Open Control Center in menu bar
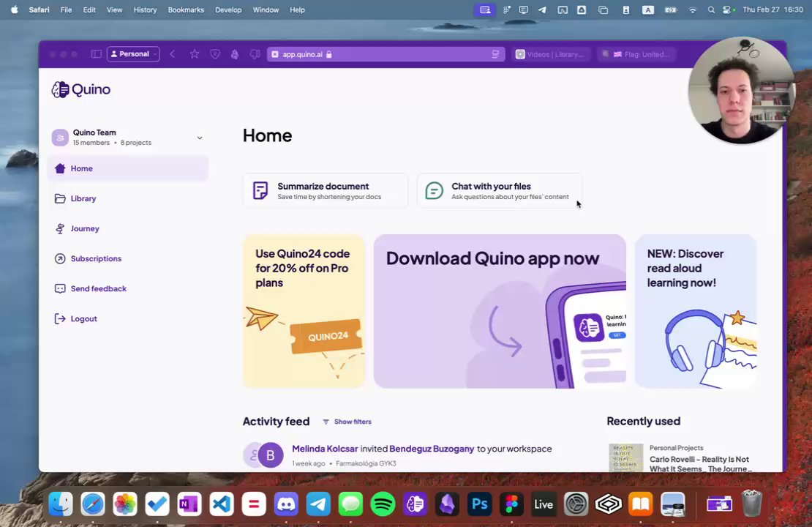The height and width of the screenshot is (527, 812). click(728, 10)
